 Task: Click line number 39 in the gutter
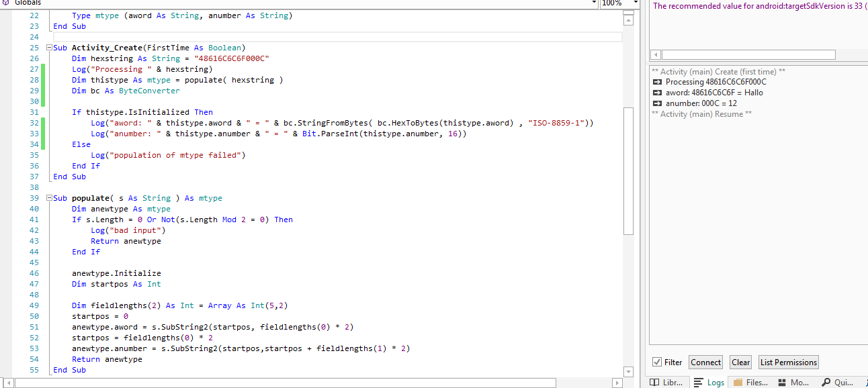[x=34, y=198]
